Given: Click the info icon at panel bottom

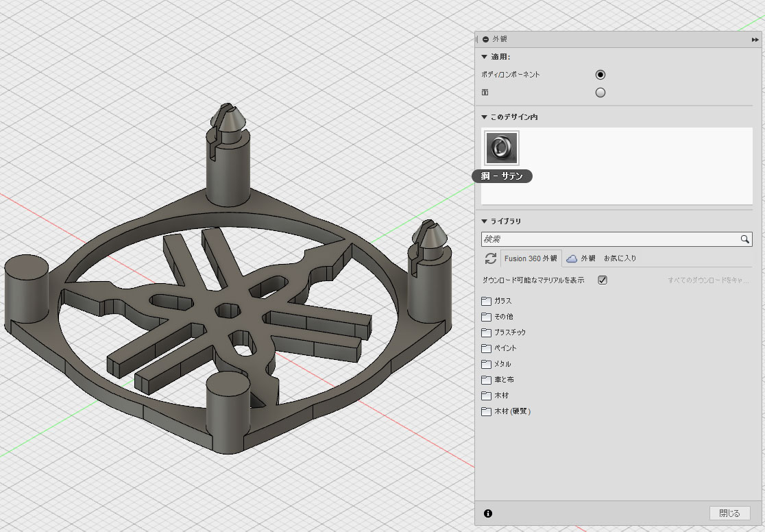Looking at the screenshot, I should click(488, 513).
